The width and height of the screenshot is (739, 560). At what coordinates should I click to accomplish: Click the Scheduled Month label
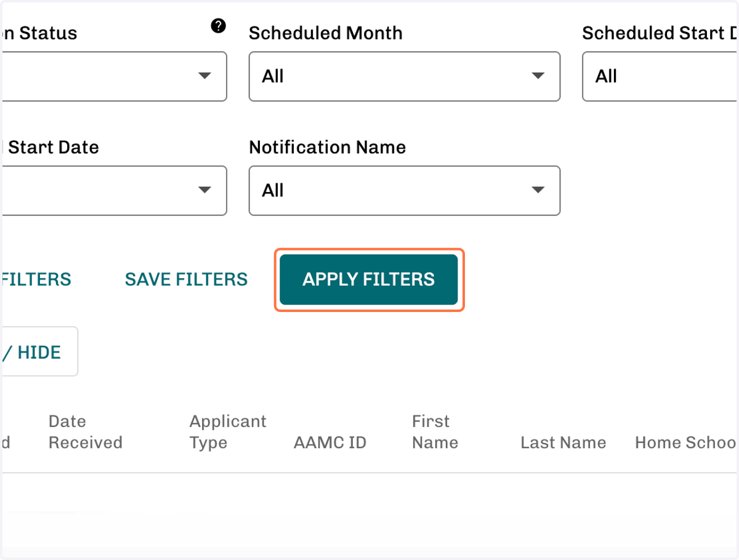tap(326, 33)
